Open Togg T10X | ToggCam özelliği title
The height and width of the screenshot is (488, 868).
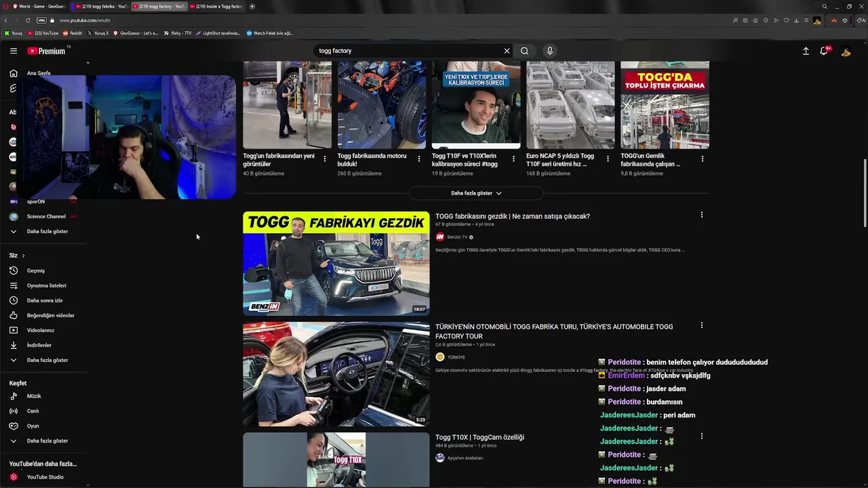[479, 437]
